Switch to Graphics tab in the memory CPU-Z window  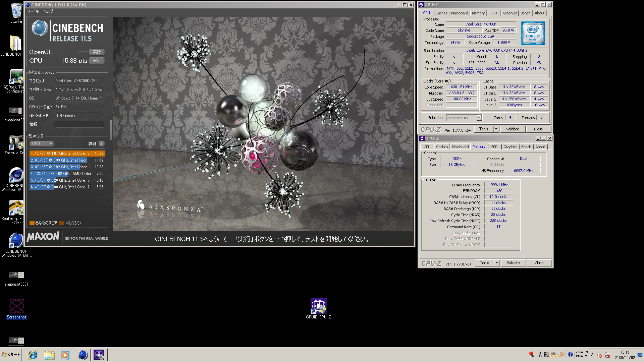click(x=510, y=147)
